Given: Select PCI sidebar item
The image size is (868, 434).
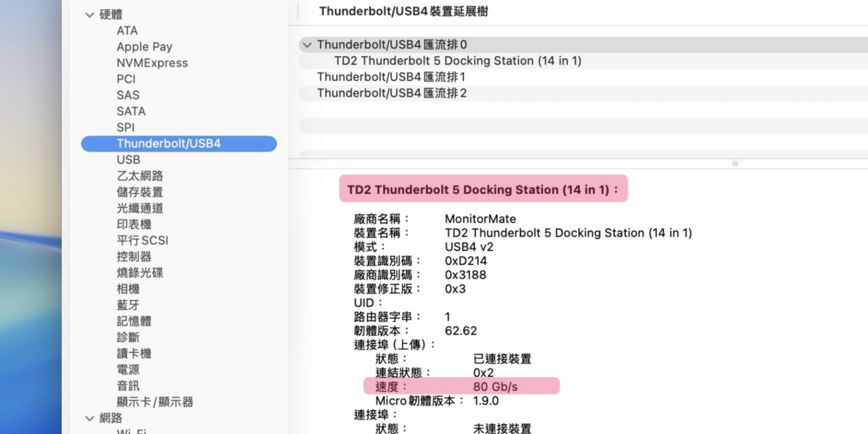Looking at the screenshot, I should (126, 79).
